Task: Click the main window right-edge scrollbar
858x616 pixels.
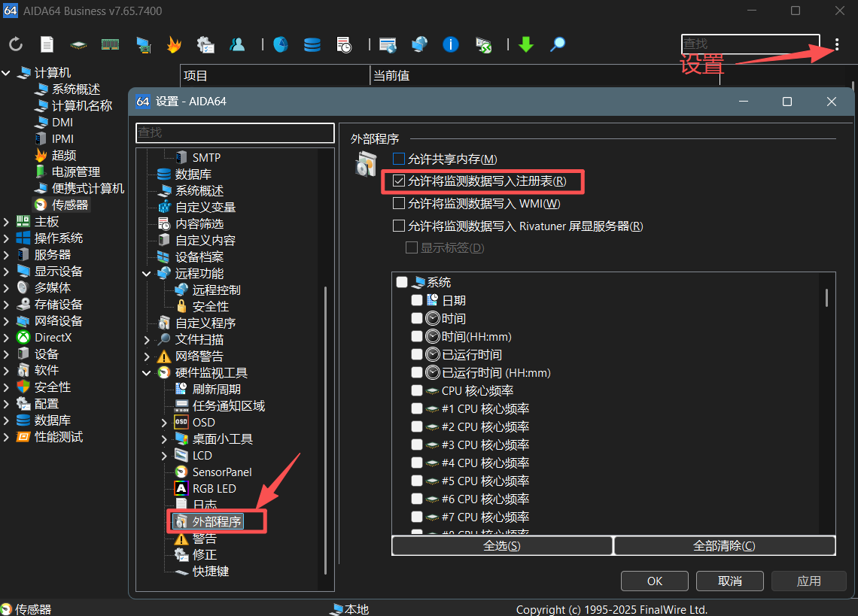Action: click(x=853, y=85)
